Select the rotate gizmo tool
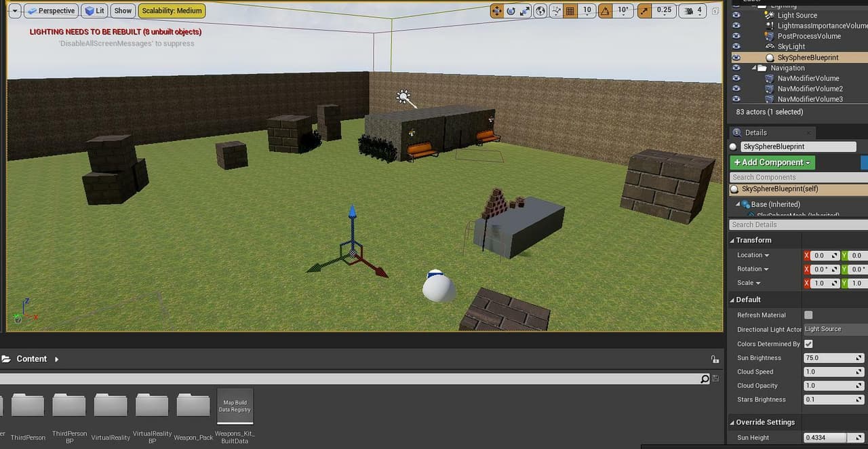Viewport: 868px width, 449px height. (511, 11)
